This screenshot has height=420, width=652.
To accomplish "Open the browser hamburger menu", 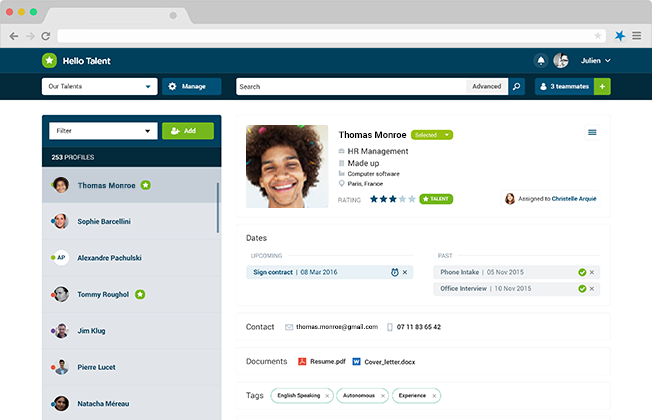I will [637, 36].
